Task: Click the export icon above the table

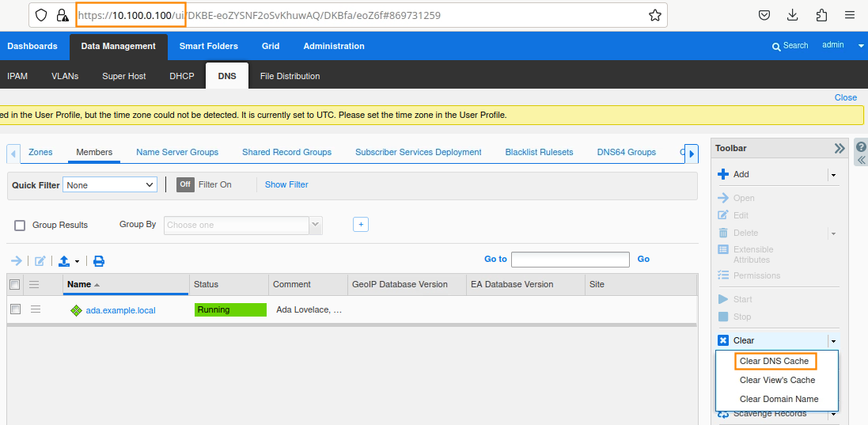Action: (65, 261)
